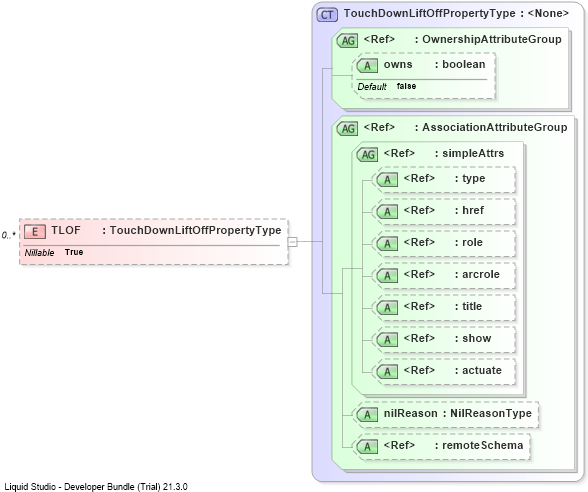Viewport: 588px width, 492px height.
Task: Select the arcrole attribute reference text
Action: [452, 274]
